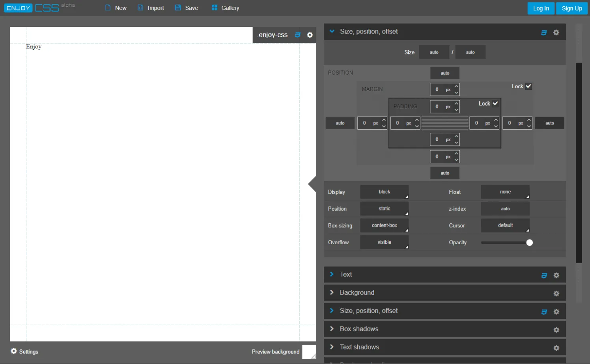Expand the Text shadows section chevron

(x=332, y=347)
